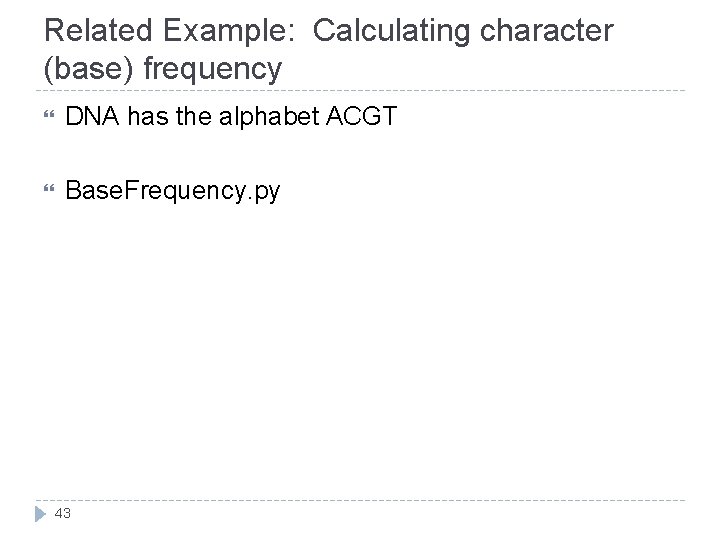The image size is (720, 540).
Task: Select the slide number 43
Action: coord(62,513)
